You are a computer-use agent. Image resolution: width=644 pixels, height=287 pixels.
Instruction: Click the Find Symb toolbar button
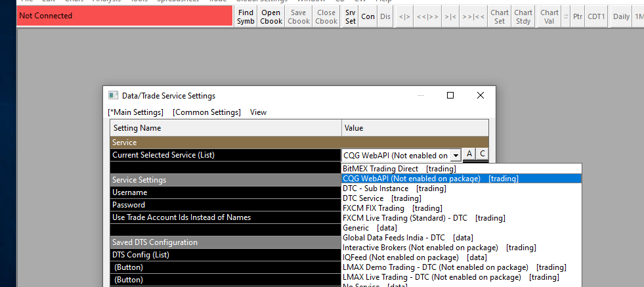coord(246,17)
